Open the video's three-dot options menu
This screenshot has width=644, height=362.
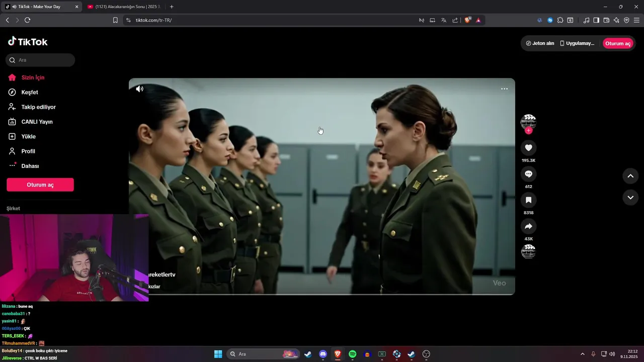tap(504, 89)
